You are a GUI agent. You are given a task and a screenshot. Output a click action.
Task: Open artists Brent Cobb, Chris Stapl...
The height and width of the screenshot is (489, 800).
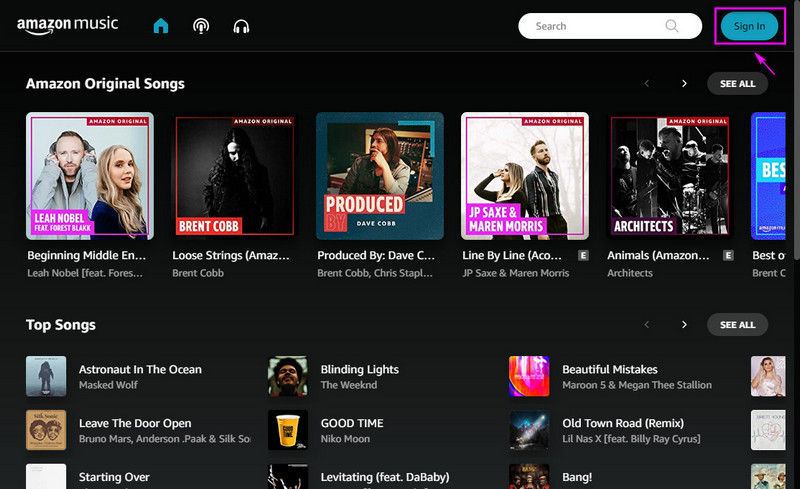375,273
